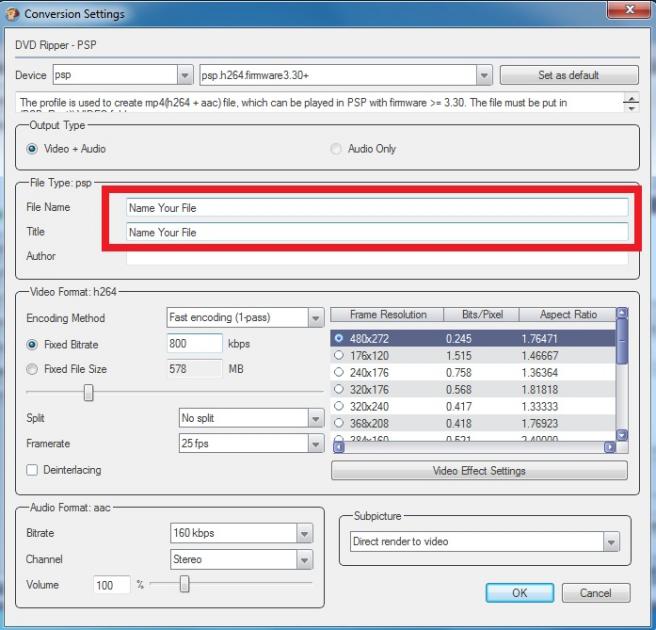Choose the Fixed File Size radio button
The image size is (656, 630).
[x=33, y=369]
